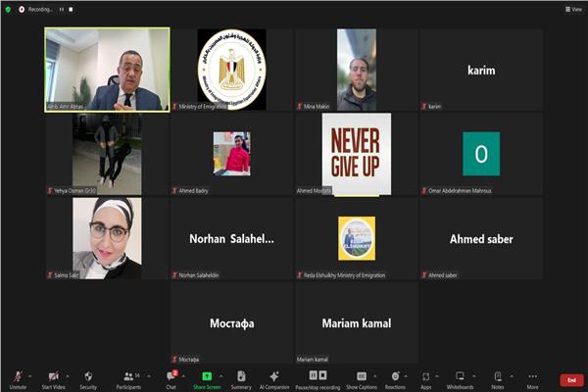
Task: Open the Participants panel
Action: point(128,379)
